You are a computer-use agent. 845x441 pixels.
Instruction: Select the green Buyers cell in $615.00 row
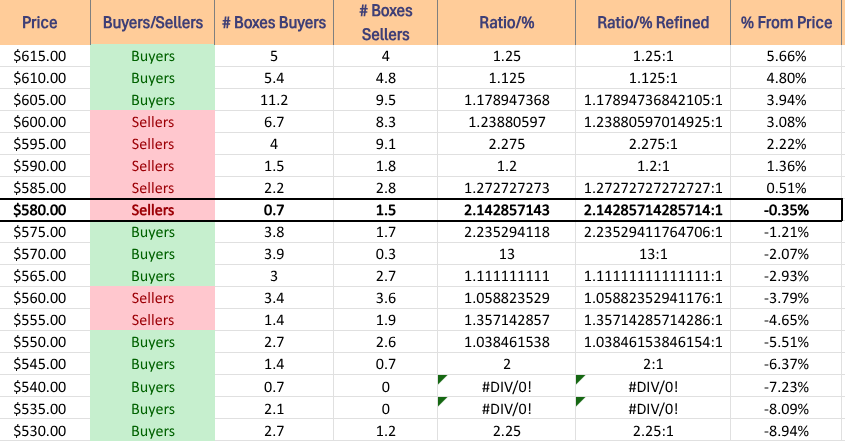(152, 55)
